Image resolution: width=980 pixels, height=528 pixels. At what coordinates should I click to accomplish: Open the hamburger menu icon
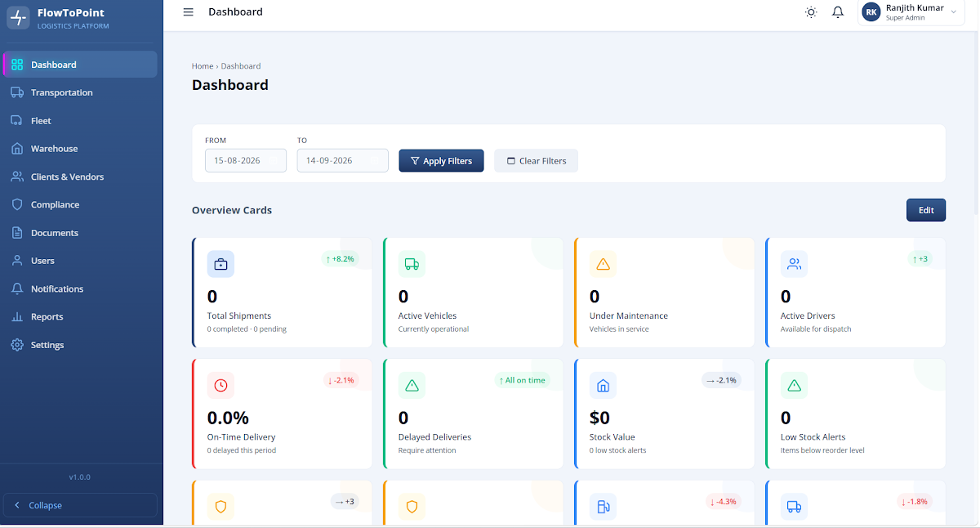pyautogui.click(x=189, y=12)
